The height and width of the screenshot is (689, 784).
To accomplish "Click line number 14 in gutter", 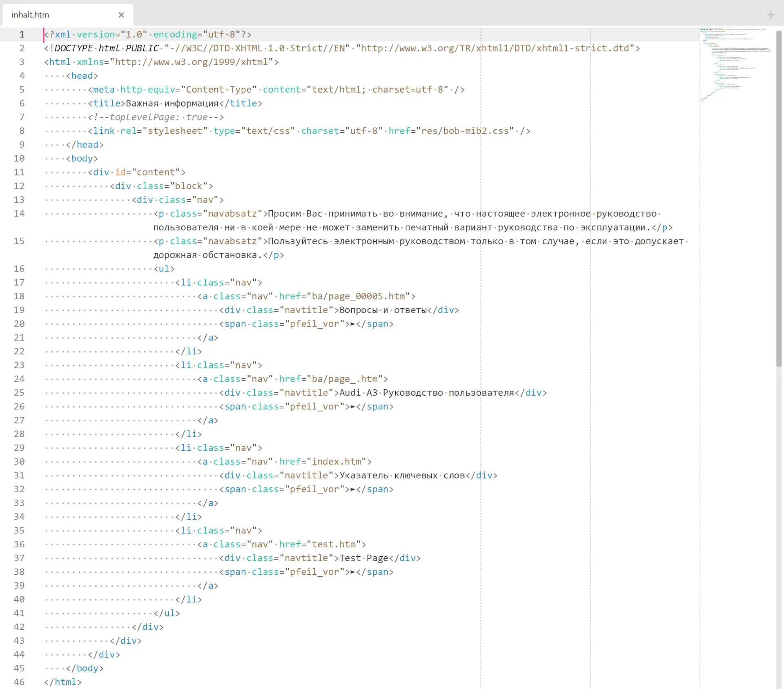I will click(x=19, y=213).
